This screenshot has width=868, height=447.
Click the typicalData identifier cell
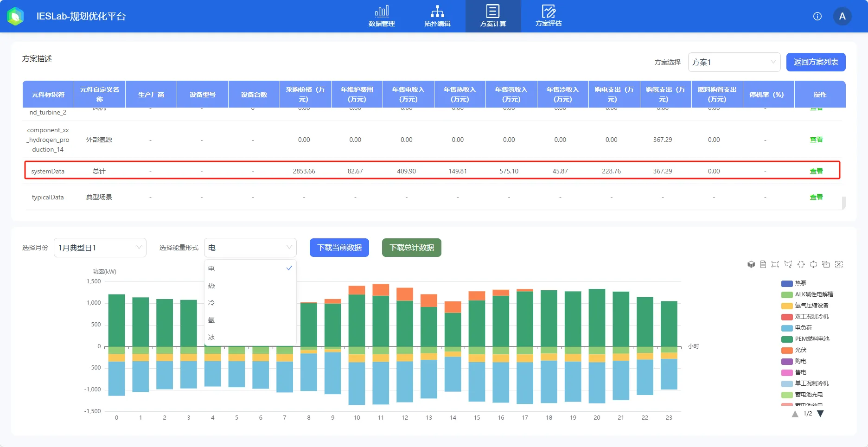[48, 197]
